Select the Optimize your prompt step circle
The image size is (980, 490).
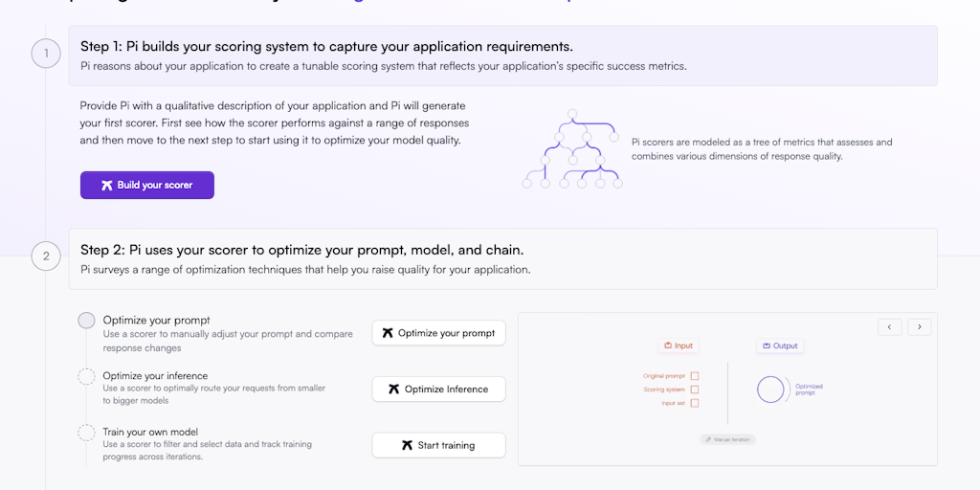[x=87, y=321]
